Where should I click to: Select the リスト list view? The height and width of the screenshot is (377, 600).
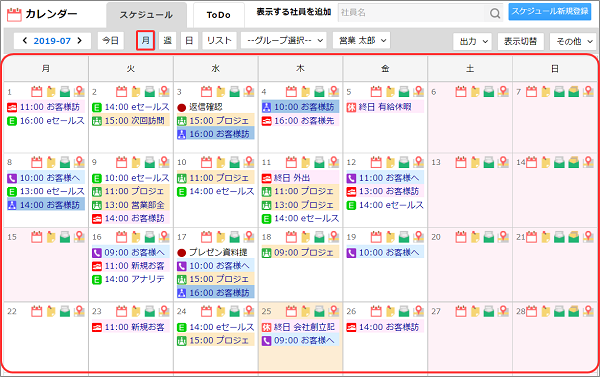coord(220,40)
